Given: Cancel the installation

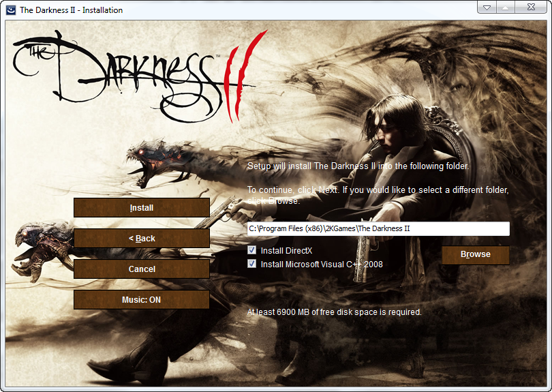Looking at the screenshot, I should pos(142,269).
